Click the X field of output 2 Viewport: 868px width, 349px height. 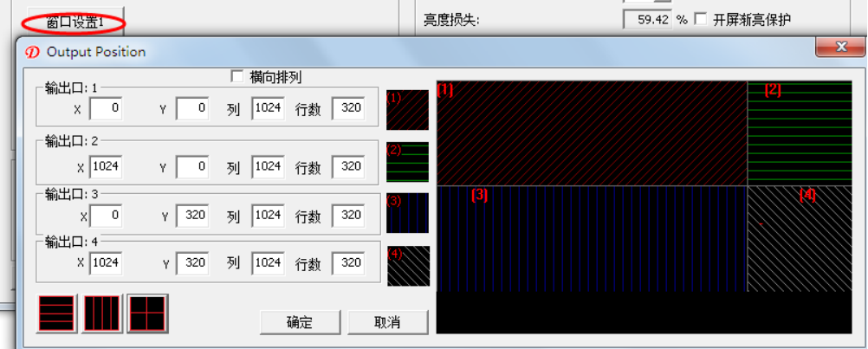tap(106, 167)
